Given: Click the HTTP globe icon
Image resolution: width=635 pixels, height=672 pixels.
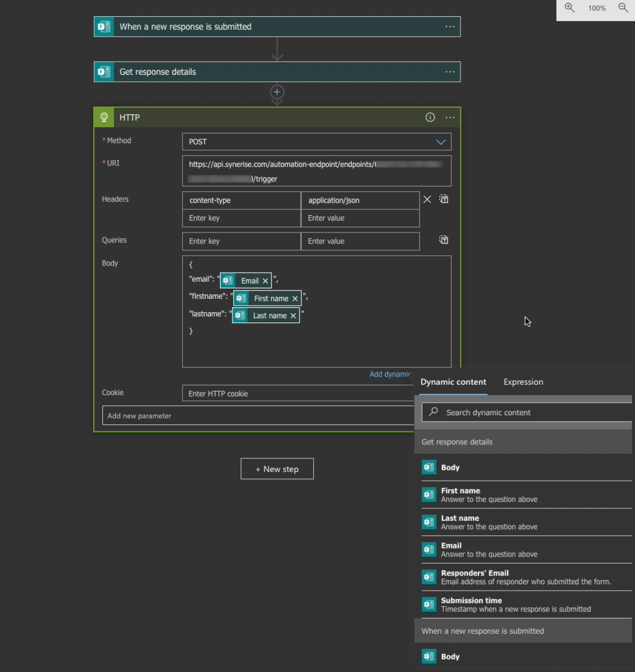Looking at the screenshot, I should 103,117.
